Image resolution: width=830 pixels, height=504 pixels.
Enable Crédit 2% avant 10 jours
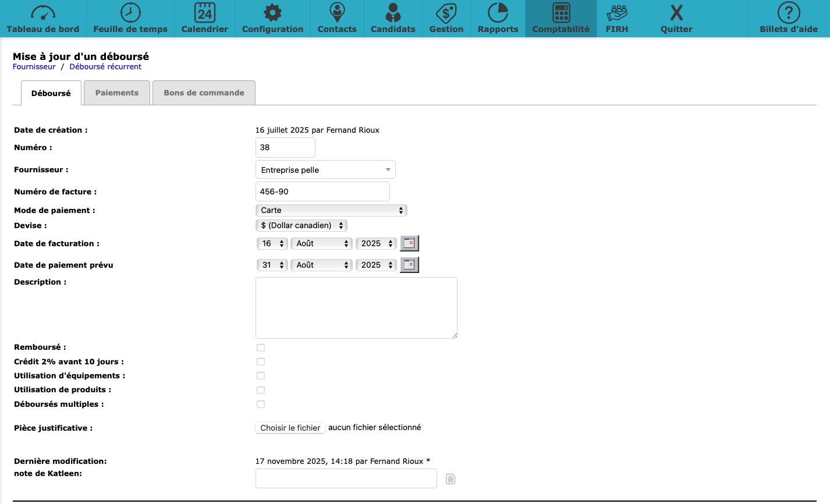(261, 362)
